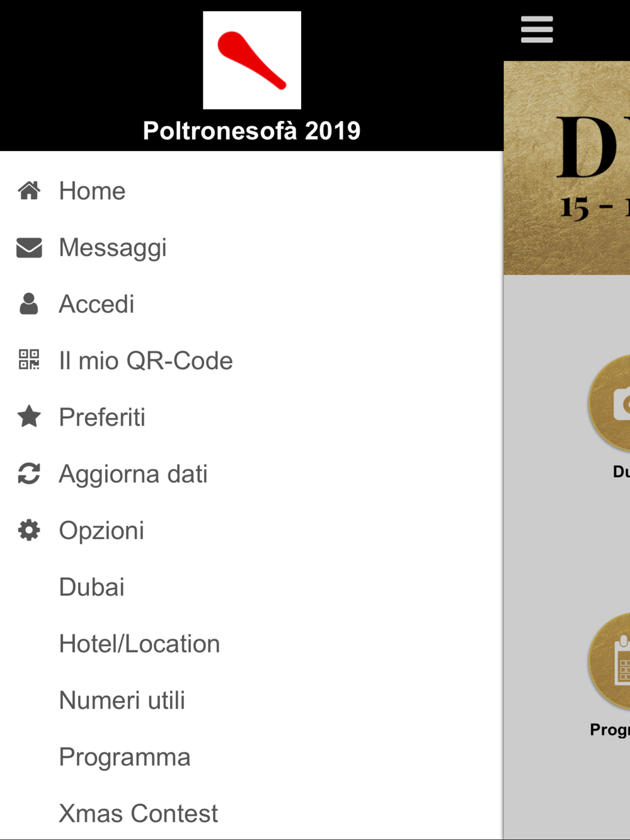Tap the hamburger menu icon
630x840 pixels.
pos(537,30)
